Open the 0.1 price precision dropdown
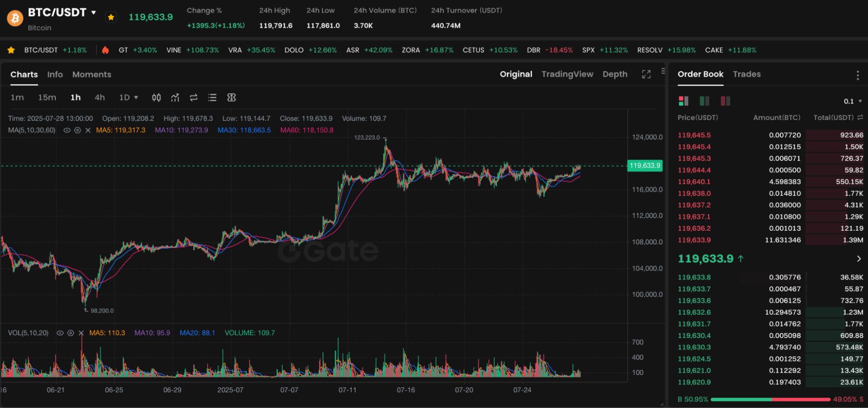868x408 pixels. (853, 101)
